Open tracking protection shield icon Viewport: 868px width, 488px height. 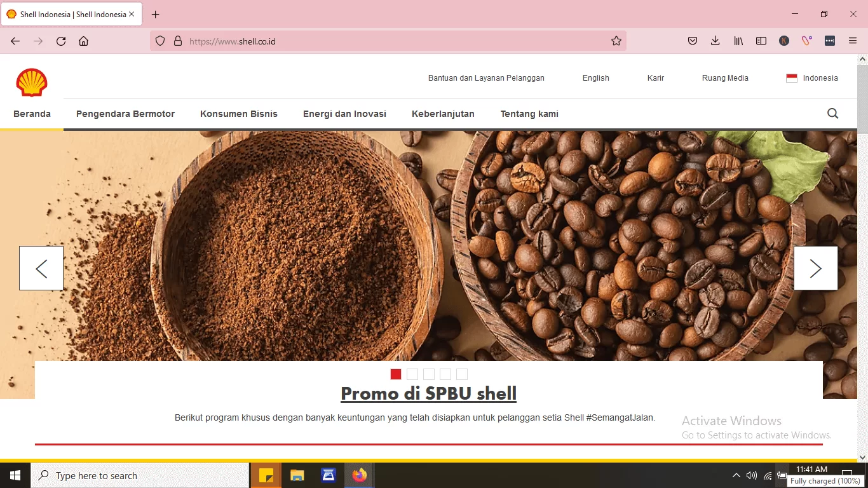pos(160,41)
